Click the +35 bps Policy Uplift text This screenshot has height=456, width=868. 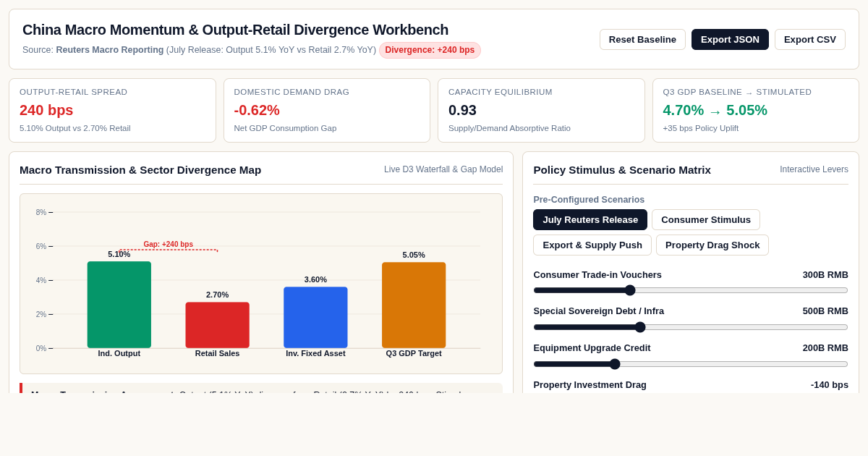[697, 128]
